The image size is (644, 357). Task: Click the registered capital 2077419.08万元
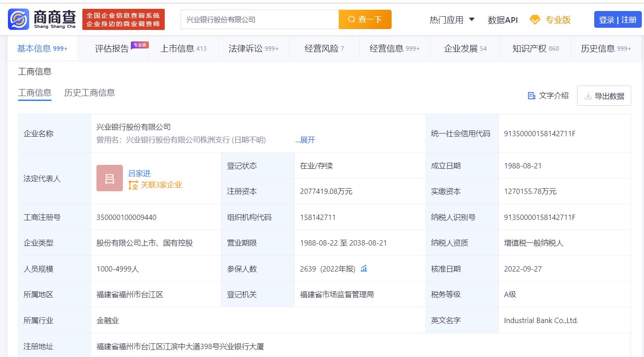tap(326, 191)
